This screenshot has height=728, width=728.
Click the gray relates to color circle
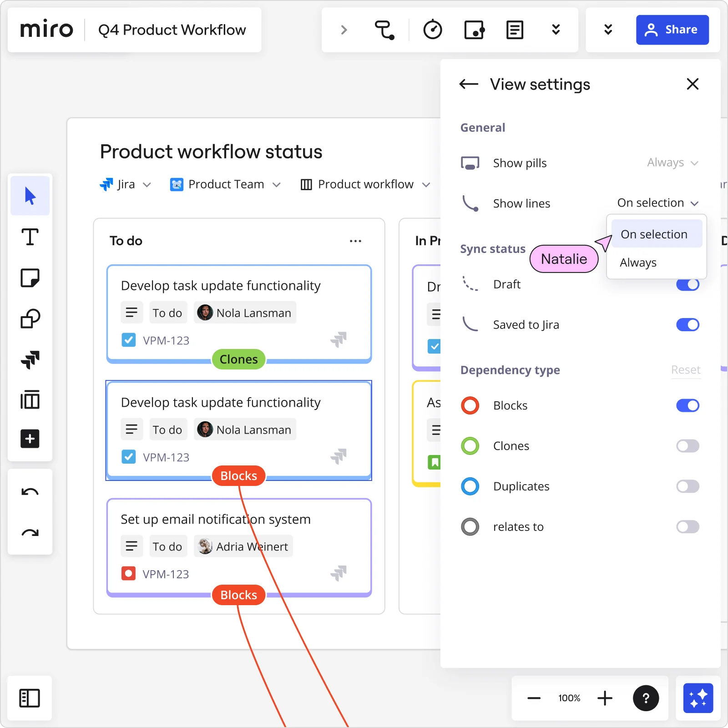(x=470, y=527)
